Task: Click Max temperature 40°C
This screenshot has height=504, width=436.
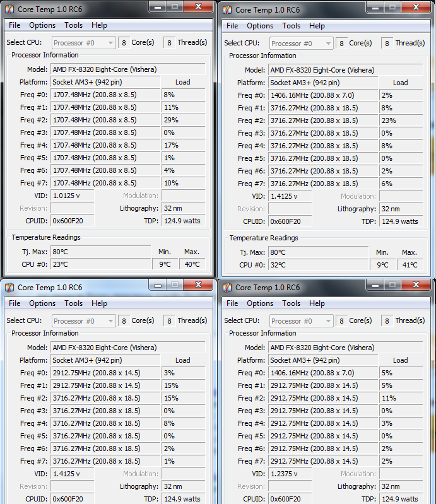Action: (192, 264)
